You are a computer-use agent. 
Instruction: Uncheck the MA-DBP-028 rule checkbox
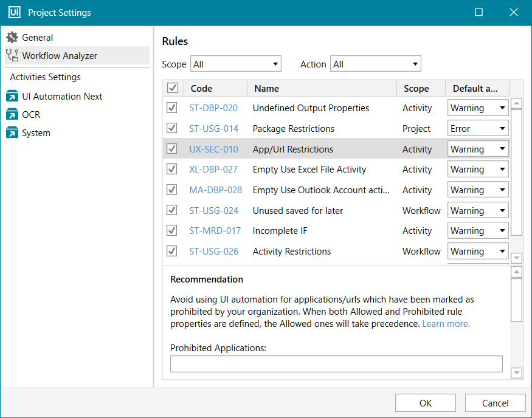pos(172,190)
